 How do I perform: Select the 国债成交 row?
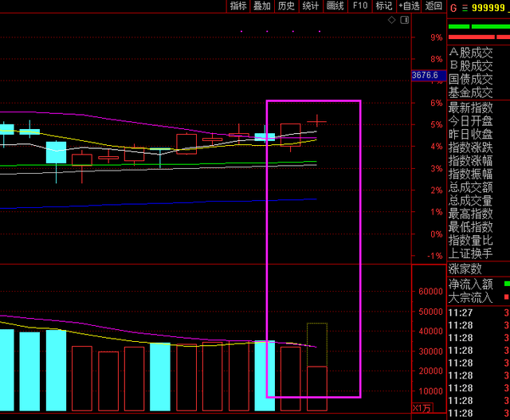(x=471, y=79)
